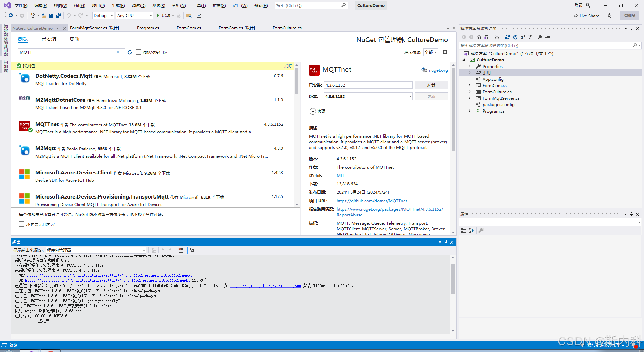Clear the MQTT search box text

pos(118,52)
